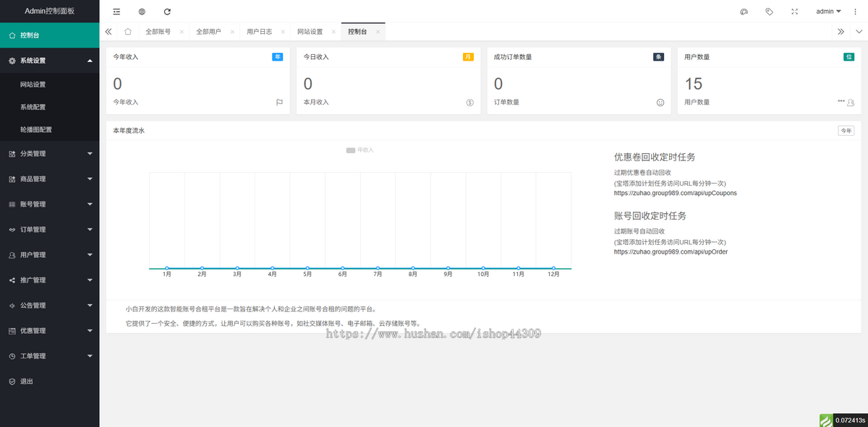The height and width of the screenshot is (427, 868).
Task: Open the admin user dropdown
Action: click(828, 12)
